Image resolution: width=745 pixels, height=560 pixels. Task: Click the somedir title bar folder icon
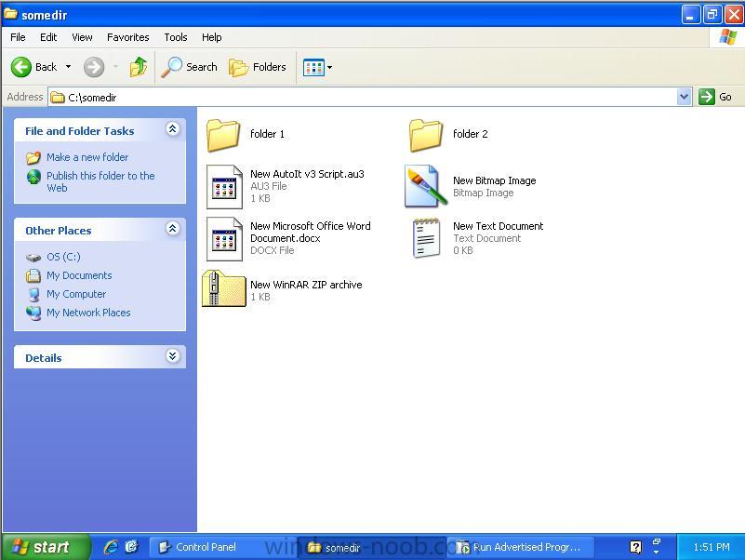coord(10,14)
